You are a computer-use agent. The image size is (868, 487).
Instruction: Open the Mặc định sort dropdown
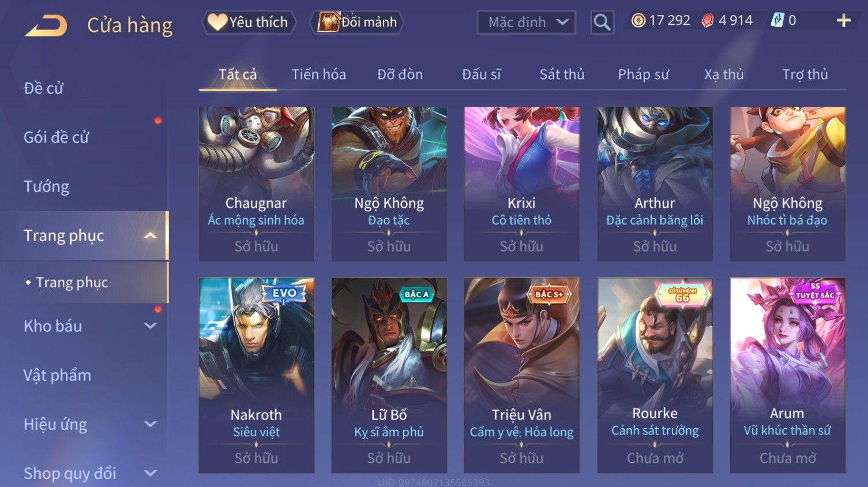[526, 23]
